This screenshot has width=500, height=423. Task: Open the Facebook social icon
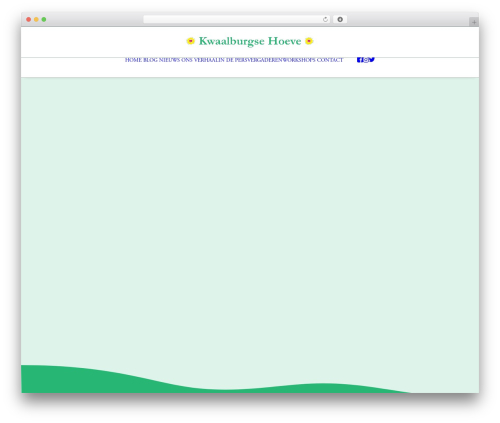359,60
